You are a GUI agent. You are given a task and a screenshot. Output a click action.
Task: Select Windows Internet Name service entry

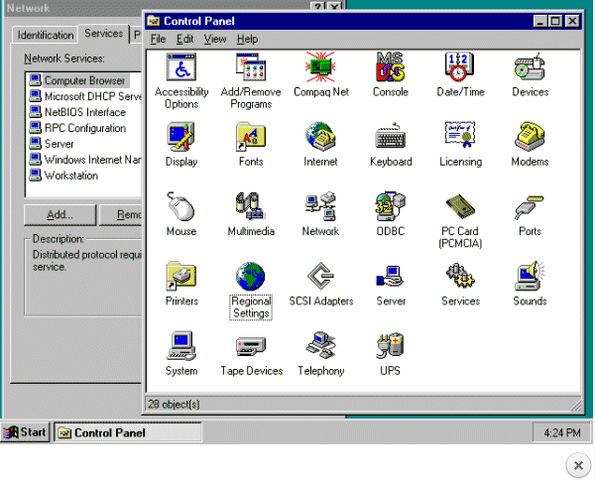coord(85,160)
